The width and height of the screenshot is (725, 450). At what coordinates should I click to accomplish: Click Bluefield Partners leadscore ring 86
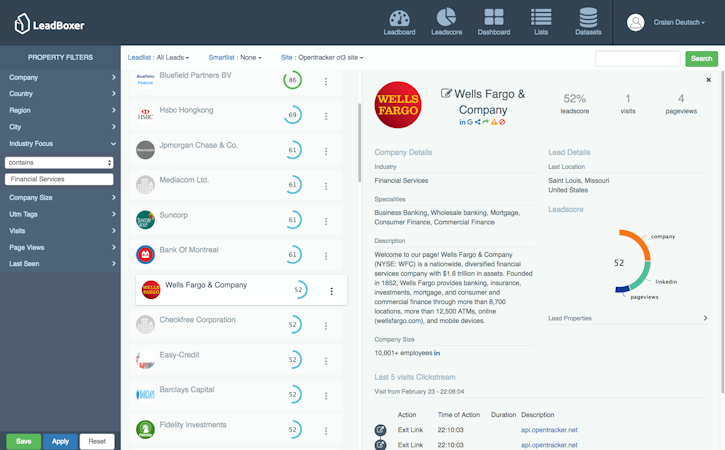pos(293,80)
